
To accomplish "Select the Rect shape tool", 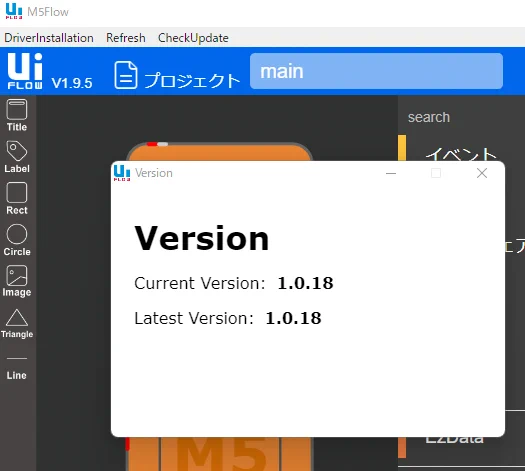I will click(x=17, y=199).
